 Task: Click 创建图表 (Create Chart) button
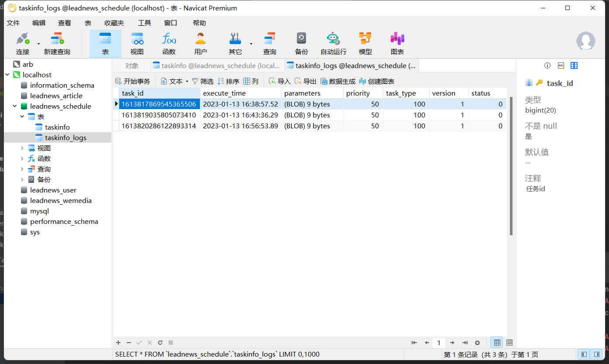pyautogui.click(x=377, y=81)
